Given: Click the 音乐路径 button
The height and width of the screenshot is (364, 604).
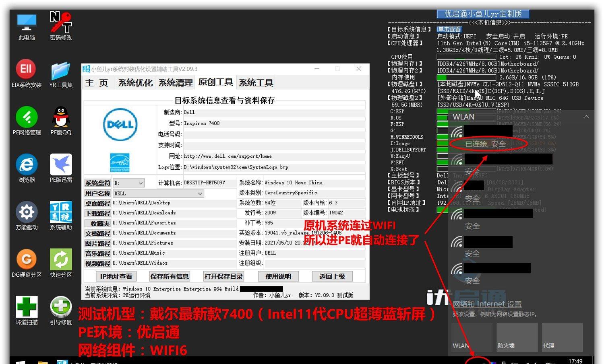Looking at the screenshot, I should 97,254.
